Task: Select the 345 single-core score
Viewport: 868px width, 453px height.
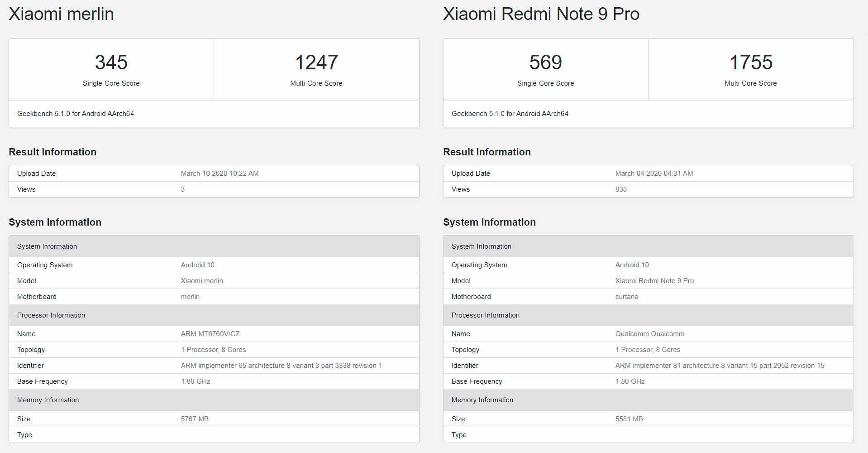Action: tap(111, 63)
